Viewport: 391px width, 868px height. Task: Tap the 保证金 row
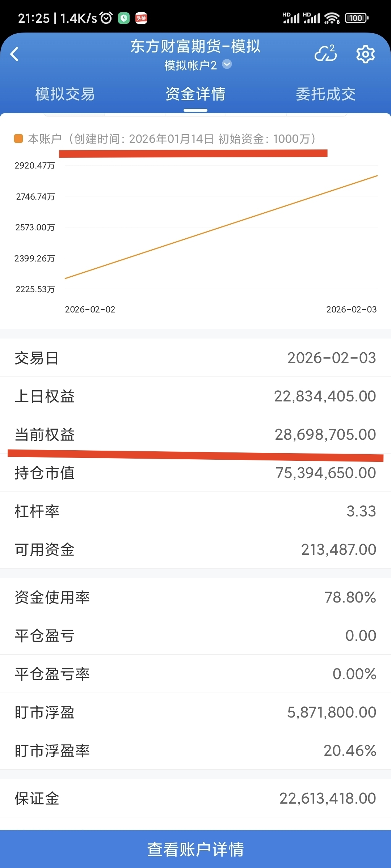[x=195, y=798]
